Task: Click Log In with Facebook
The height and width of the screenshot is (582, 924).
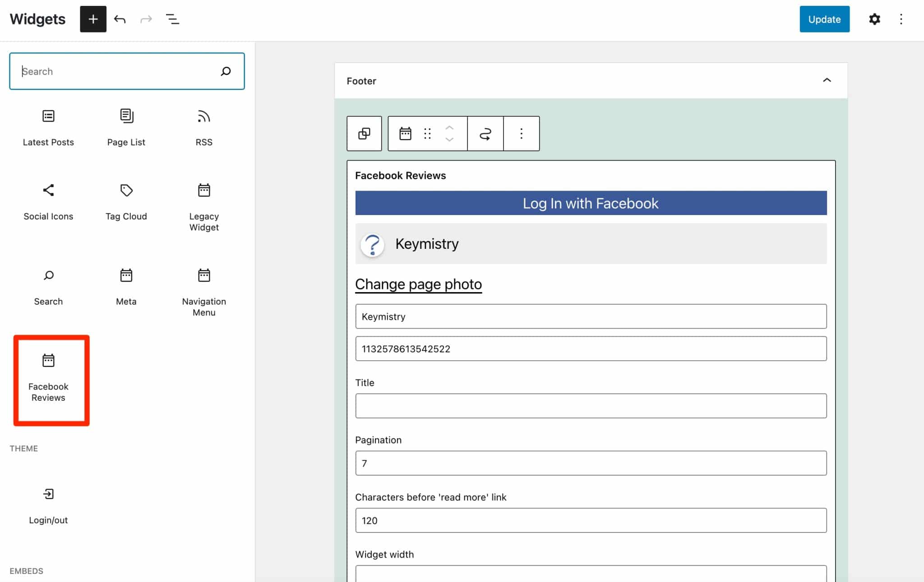Action: pyautogui.click(x=591, y=203)
